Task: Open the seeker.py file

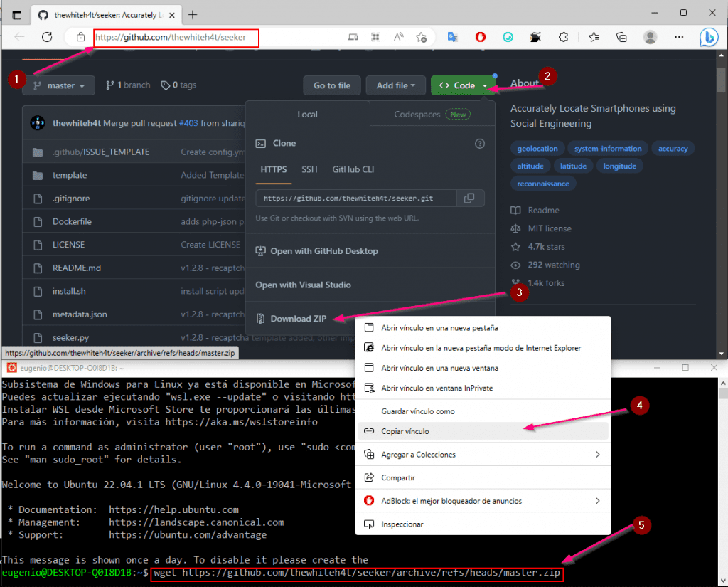Action: [x=70, y=338]
